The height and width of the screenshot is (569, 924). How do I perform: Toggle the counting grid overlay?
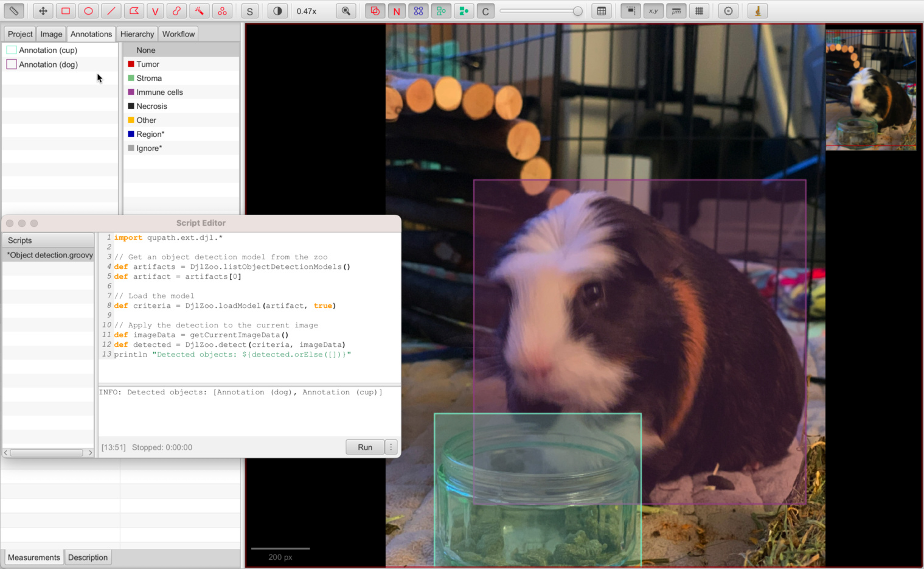click(x=700, y=11)
